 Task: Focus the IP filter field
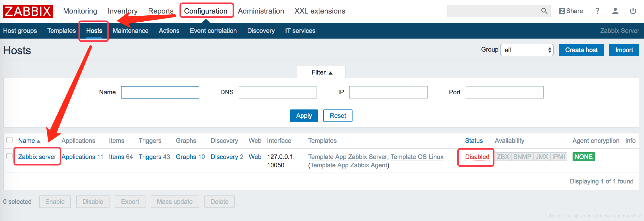[388, 92]
